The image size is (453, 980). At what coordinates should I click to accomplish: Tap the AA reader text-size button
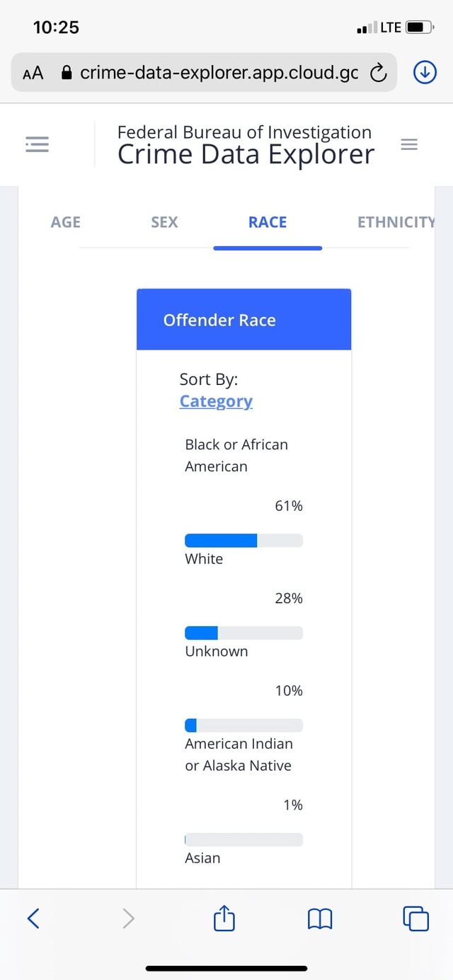coord(33,72)
